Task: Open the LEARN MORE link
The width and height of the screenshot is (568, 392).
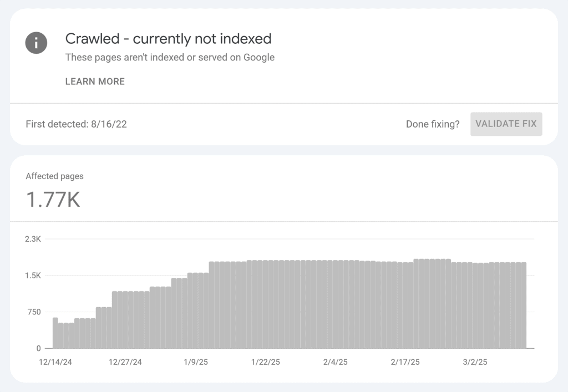Action: 95,82
